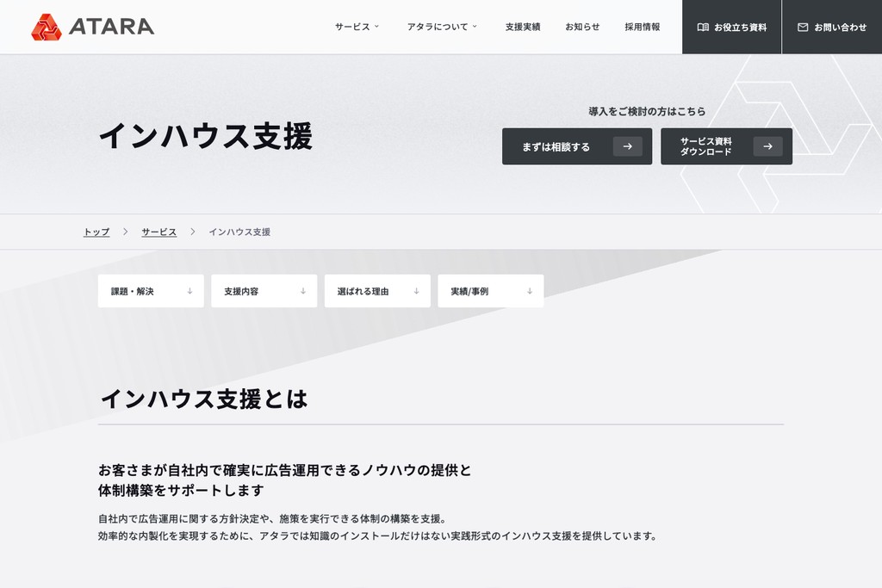Follow the トップ breadcrumb link
Image resolution: width=882 pixels, height=588 pixels.
(x=96, y=232)
